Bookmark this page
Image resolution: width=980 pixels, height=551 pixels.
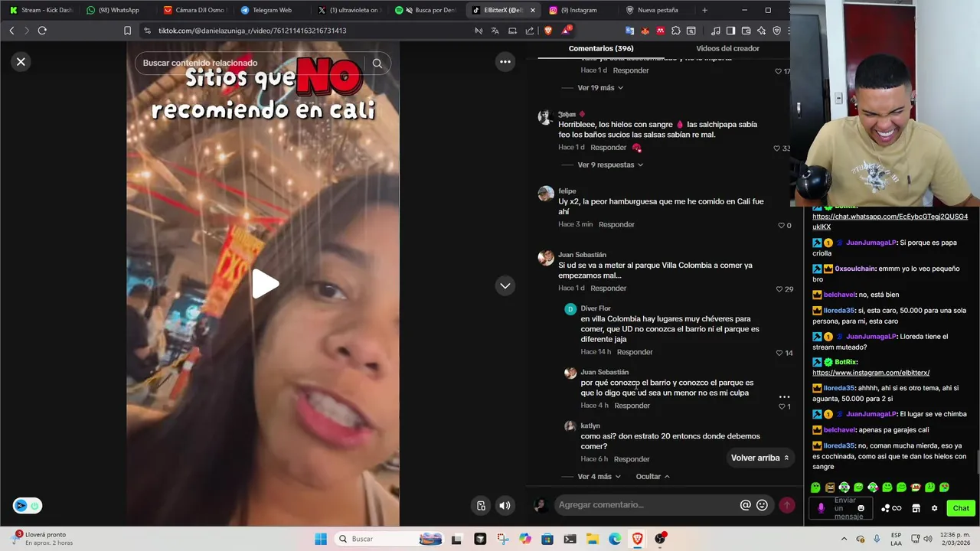(x=127, y=31)
